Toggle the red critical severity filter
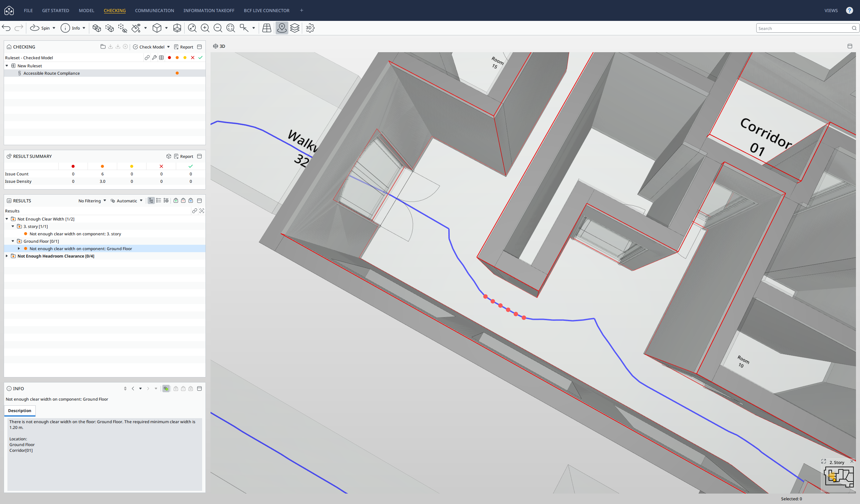Viewport: 860px width, 504px height. tap(170, 58)
